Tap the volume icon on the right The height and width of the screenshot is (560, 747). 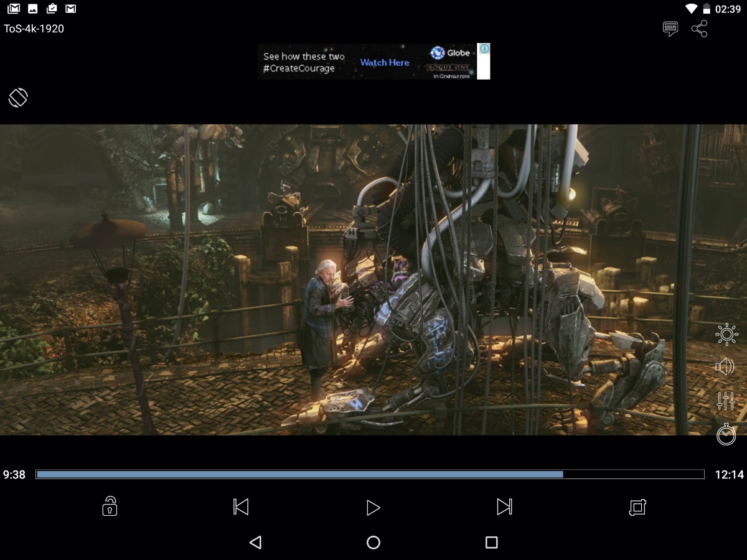click(726, 367)
